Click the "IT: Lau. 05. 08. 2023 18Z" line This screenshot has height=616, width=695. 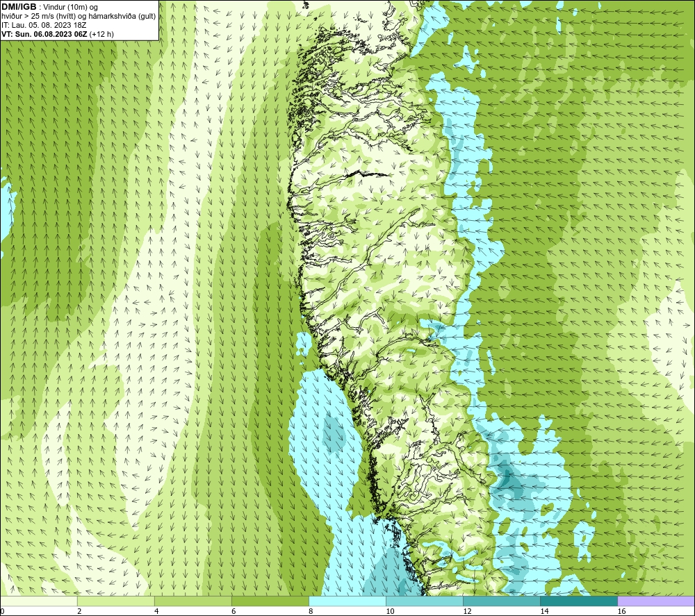pos(44,25)
